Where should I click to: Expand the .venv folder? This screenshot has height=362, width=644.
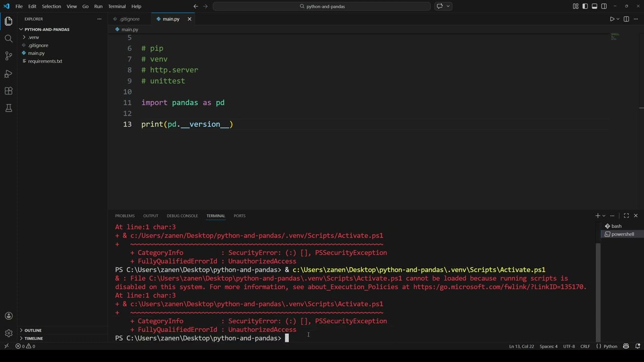pyautogui.click(x=33, y=37)
